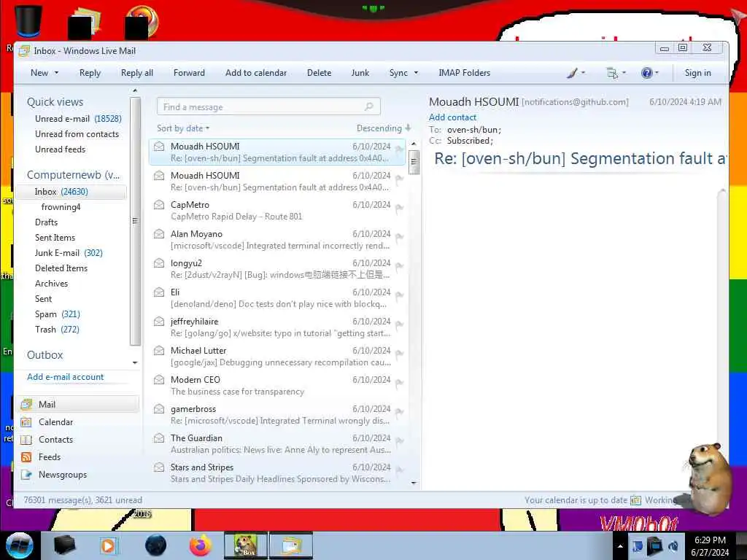Open the Stars and Stripes message
The height and width of the screenshot is (560, 747).
277,472
